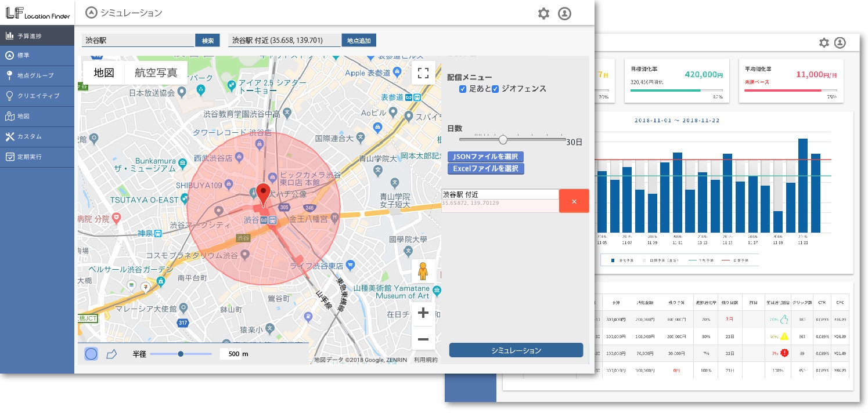Toggle fullscreen map view
This screenshot has width=868, height=413.
tap(423, 73)
